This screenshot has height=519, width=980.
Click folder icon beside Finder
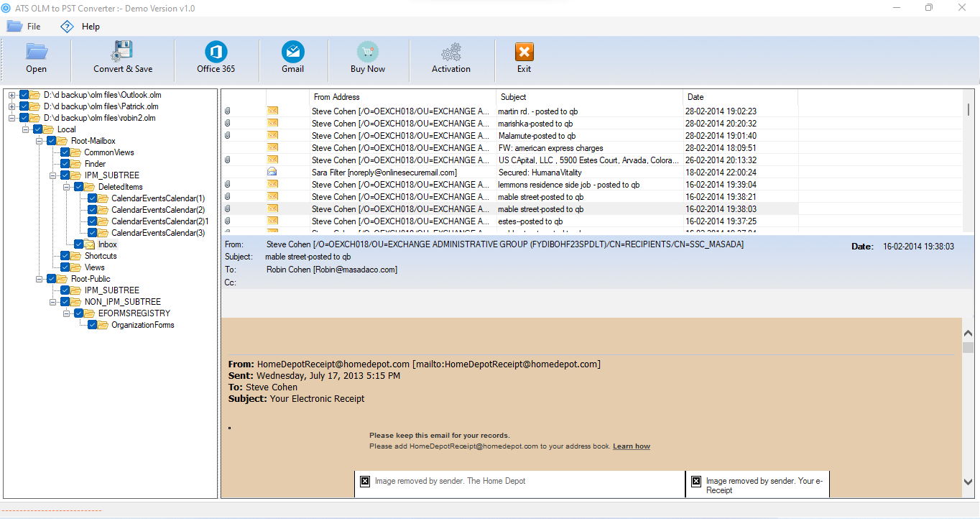coord(76,164)
